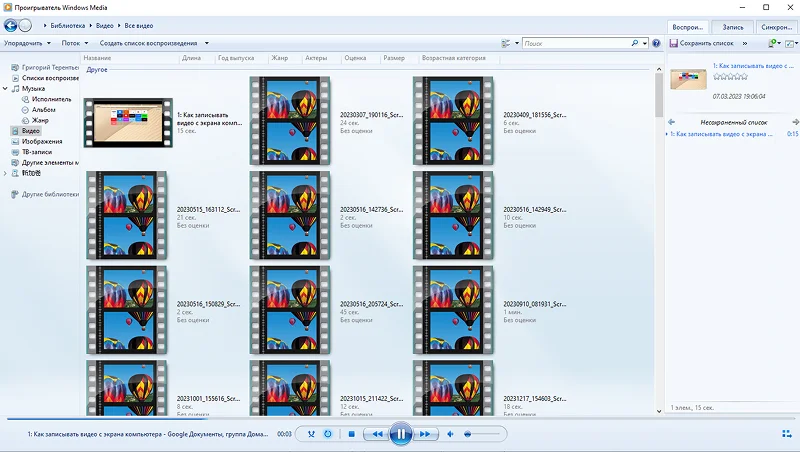
Task: Click the forward navigation arrow
Action: (25, 25)
